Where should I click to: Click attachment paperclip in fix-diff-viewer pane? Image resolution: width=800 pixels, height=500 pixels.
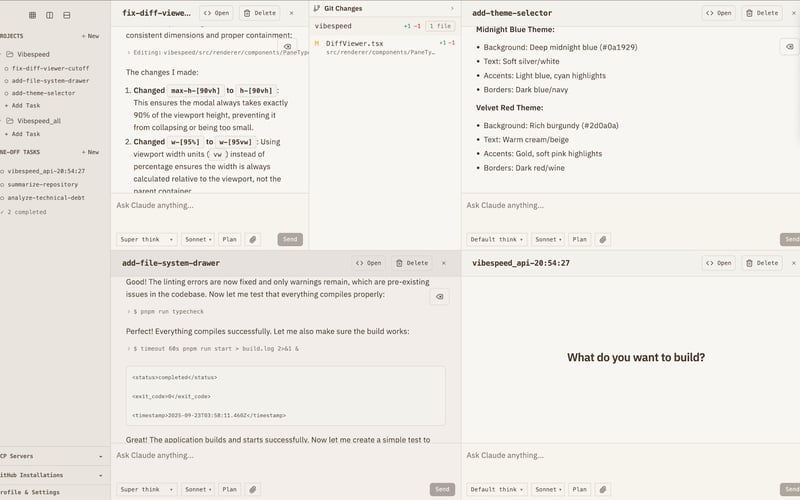253,239
